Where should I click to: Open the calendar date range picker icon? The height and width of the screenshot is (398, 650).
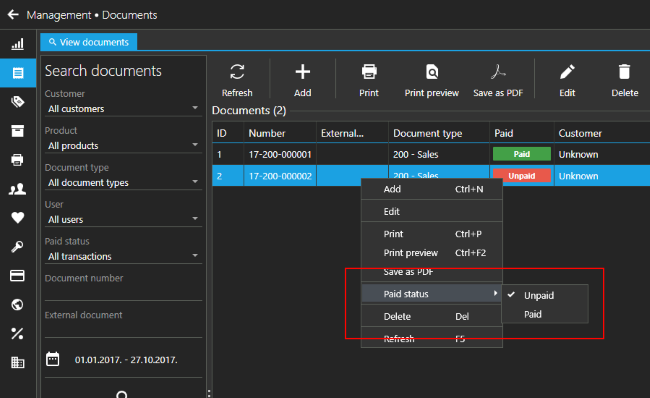point(53,359)
